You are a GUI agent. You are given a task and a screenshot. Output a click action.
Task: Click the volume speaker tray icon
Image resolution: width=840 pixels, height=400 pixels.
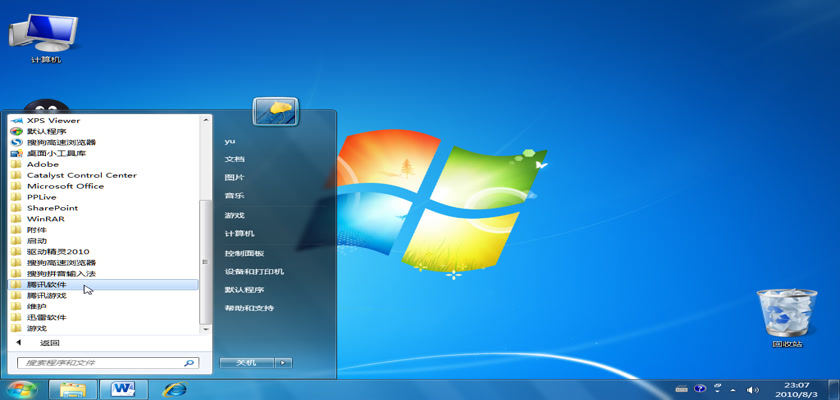pyautogui.click(x=753, y=388)
